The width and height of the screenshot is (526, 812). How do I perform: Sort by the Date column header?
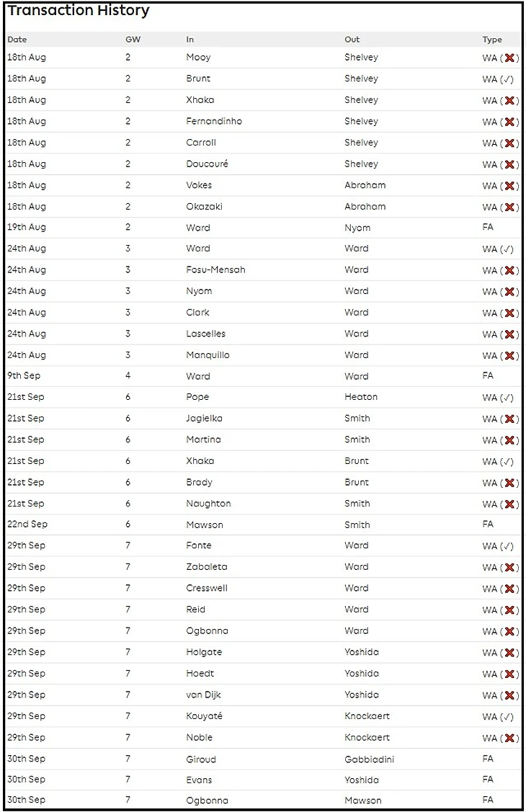[17, 40]
